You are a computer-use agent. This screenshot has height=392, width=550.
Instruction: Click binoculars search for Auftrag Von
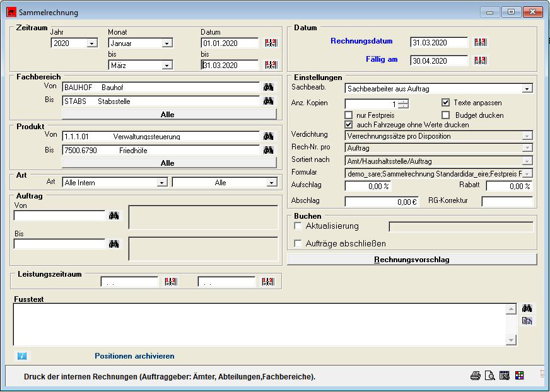(114, 216)
